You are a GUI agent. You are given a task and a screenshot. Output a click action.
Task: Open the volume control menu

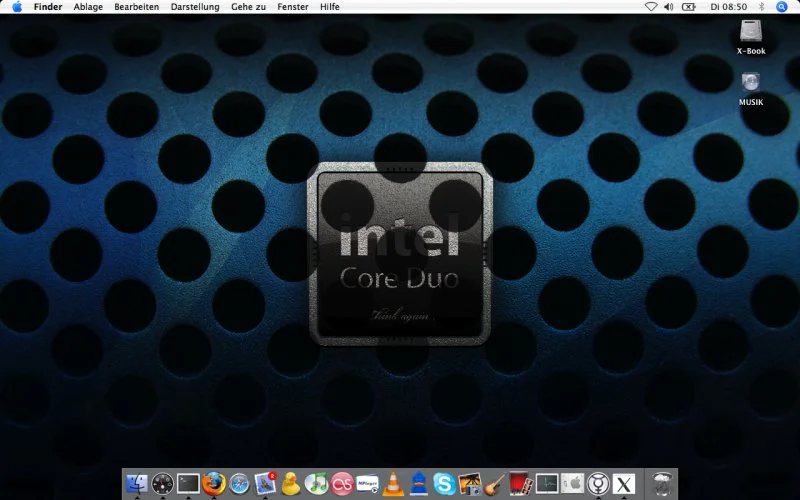(668, 7)
